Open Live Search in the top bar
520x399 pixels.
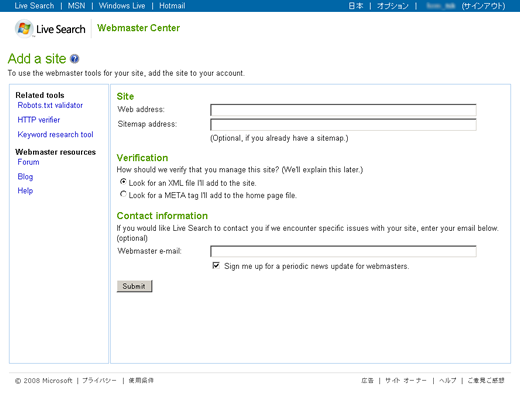[x=34, y=6]
